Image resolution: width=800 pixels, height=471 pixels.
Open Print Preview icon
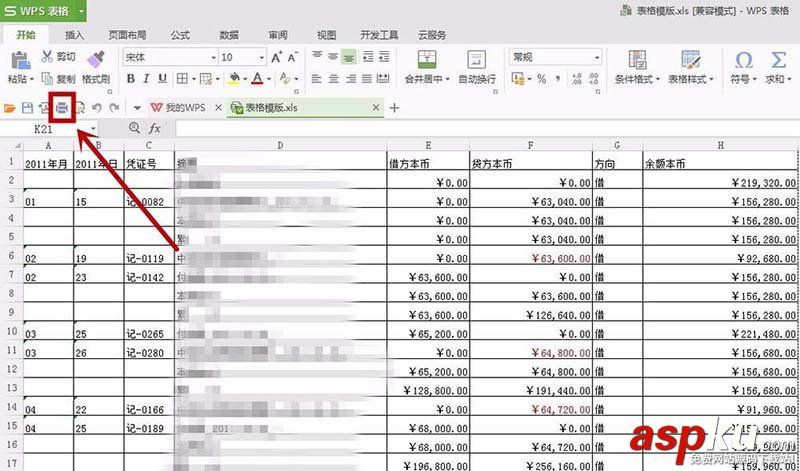click(x=80, y=108)
